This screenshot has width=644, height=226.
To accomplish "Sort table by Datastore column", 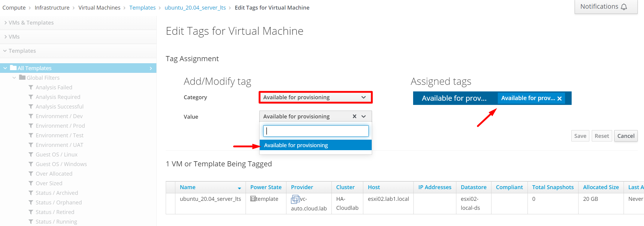I will [474, 187].
